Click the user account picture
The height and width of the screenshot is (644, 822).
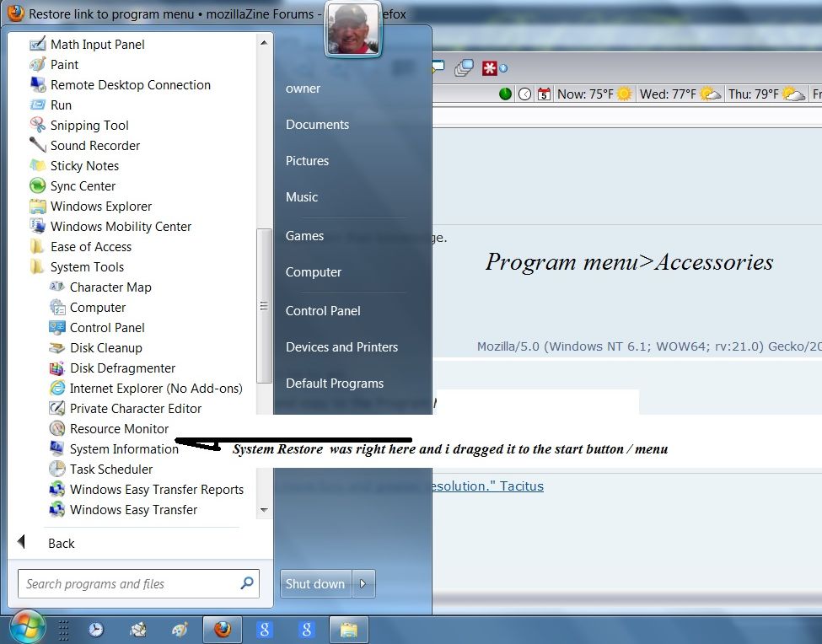tap(352, 29)
